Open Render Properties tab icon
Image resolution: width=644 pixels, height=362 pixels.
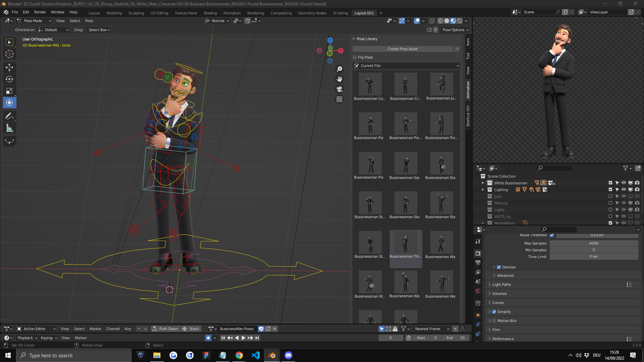pyautogui.click(x=478, y=253)
